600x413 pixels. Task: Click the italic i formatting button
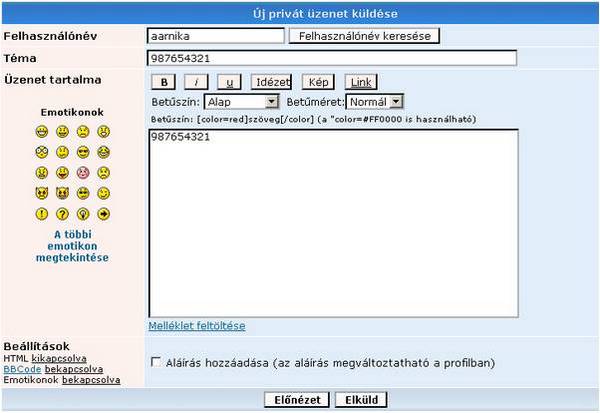pyautogui.click(x=197, y=82)
